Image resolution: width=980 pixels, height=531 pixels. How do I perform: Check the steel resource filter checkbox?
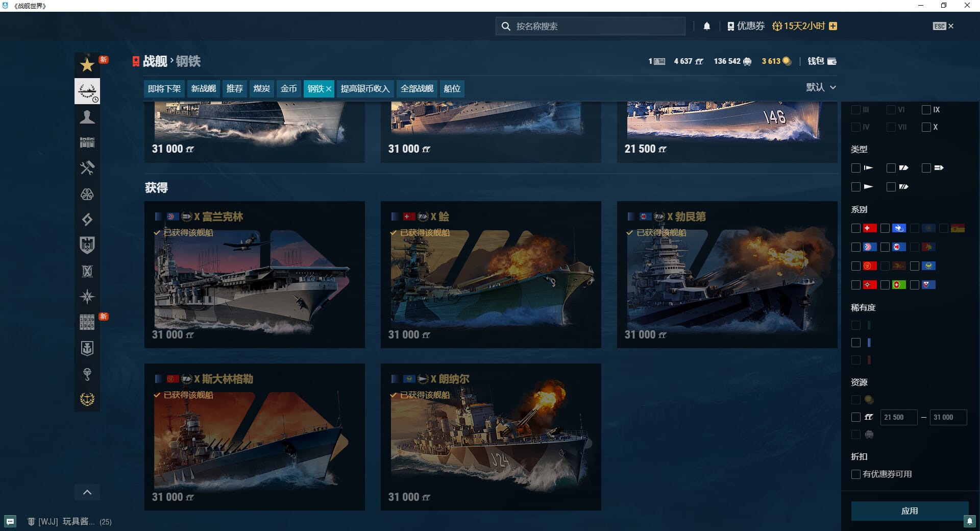(x=856, y=417)
